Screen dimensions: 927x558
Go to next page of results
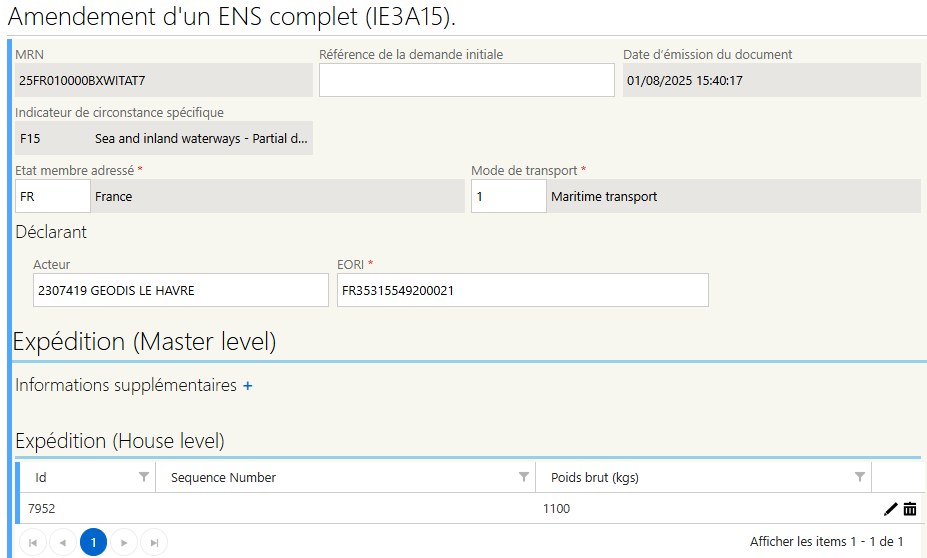(x=124, y=542)
